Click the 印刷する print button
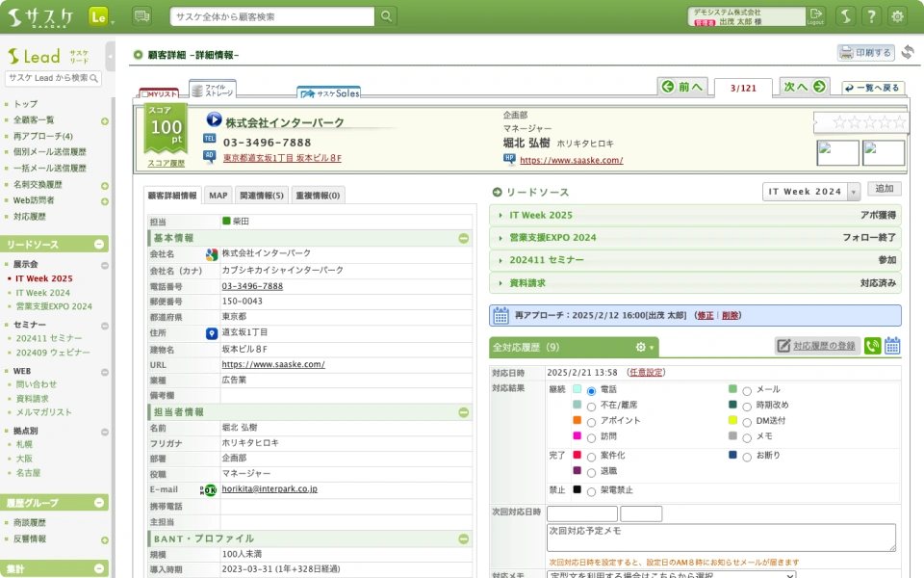This screenshot has width=924, height=578. (865, 53)
